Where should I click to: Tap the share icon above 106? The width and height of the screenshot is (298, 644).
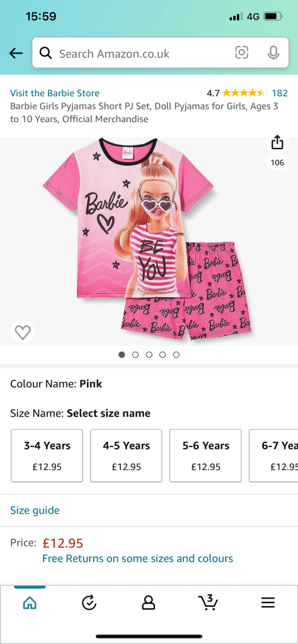tap(277, 143)
